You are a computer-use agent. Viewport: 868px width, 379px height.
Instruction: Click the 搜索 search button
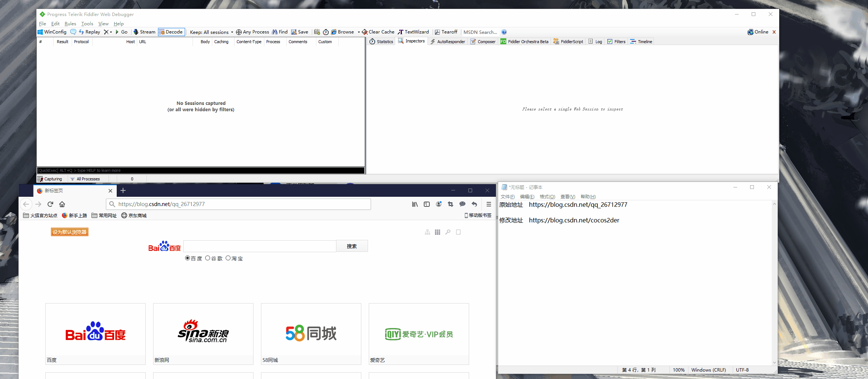tap(352, 246)
